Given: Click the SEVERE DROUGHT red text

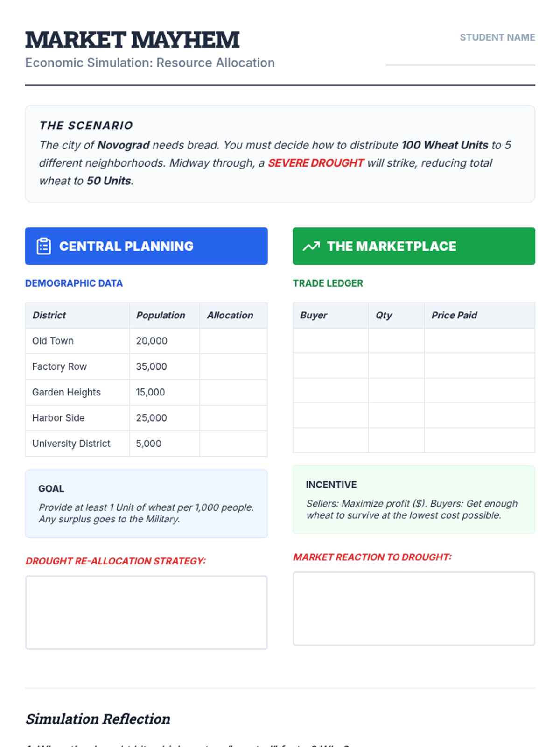Looking at the screenshot, I should point(315,163).
